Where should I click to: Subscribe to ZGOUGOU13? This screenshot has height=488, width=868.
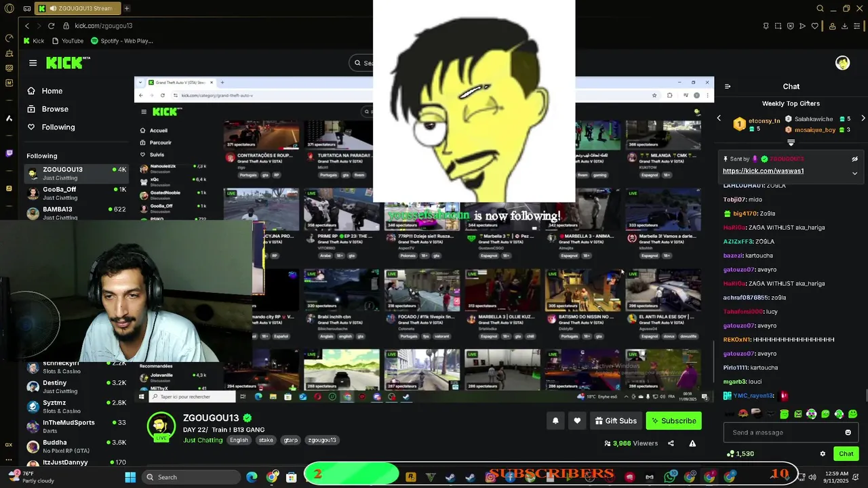[673, 421]
